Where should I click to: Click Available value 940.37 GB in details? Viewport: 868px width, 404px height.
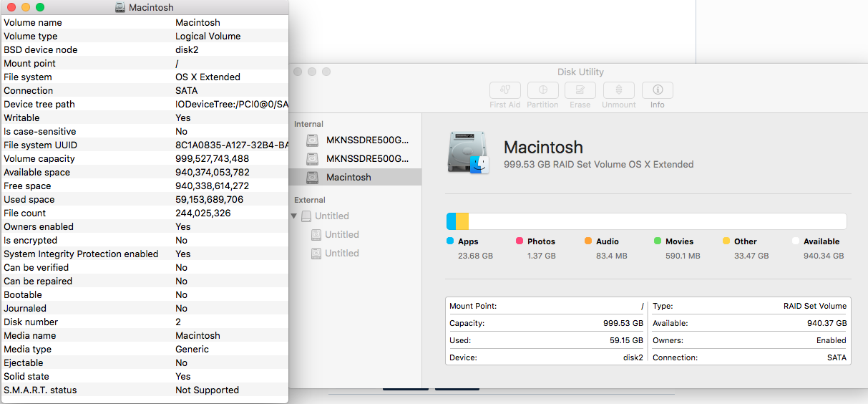[826, 323]
